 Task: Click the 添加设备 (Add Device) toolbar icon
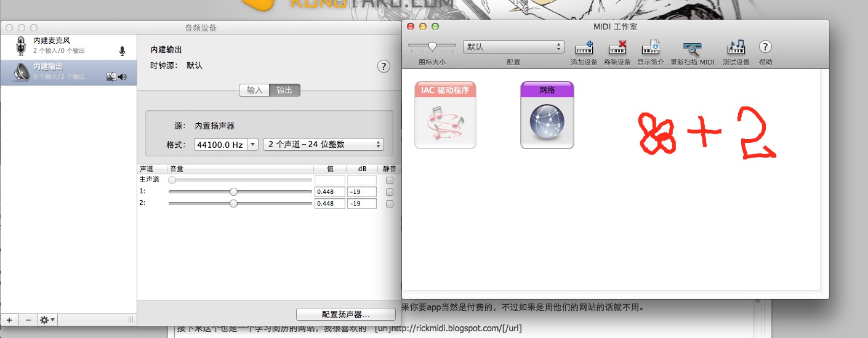(584, 48)
